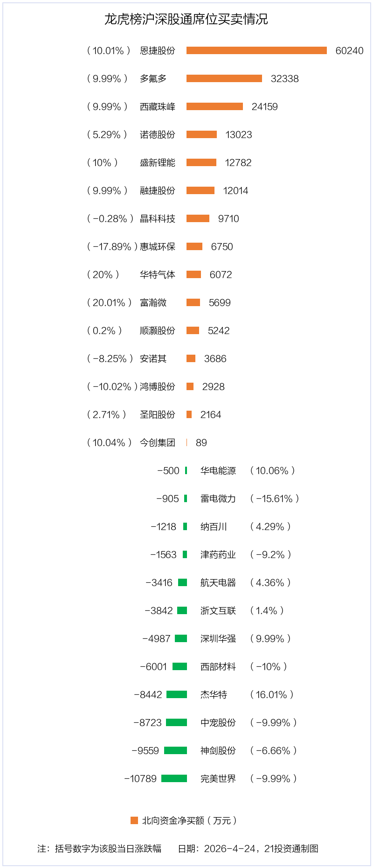The width and height of the screenshot is (373, 868).
Task: Click the 晶科科技 stock name
Action: click(x=158, y=218)
